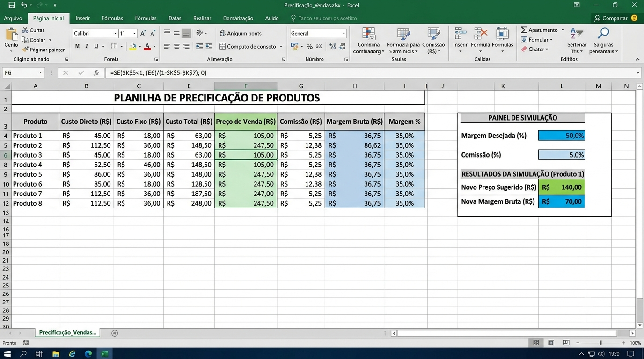Click the accounting currency format icon
The height and width of the screenshot is (359, 644).
(x=294, y=46)
